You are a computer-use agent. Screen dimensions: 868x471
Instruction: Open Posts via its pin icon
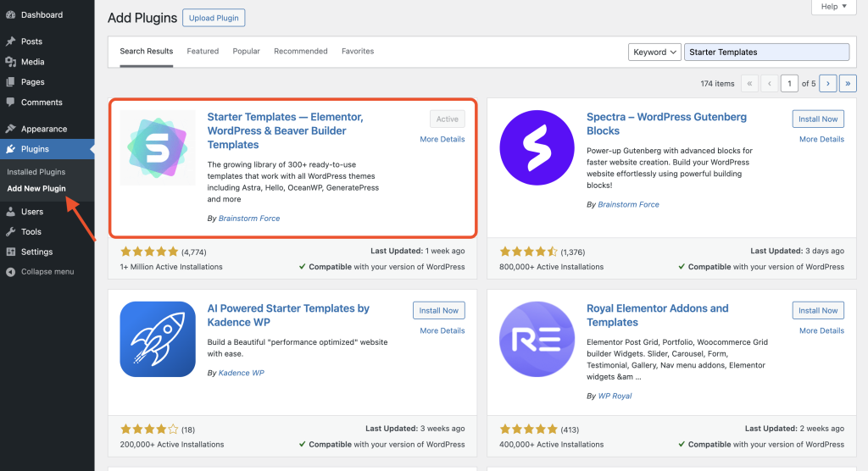pyautogui.click(x=10, y=42)
